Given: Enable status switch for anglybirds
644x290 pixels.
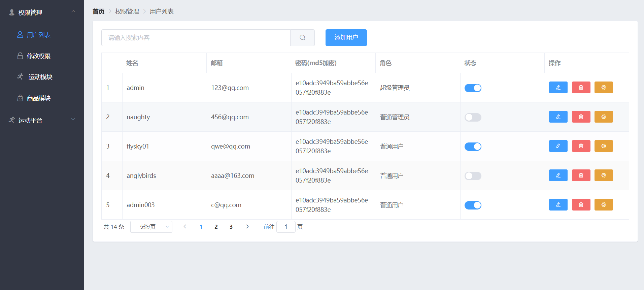Looking at the screenshot, I should click(473, 176).
